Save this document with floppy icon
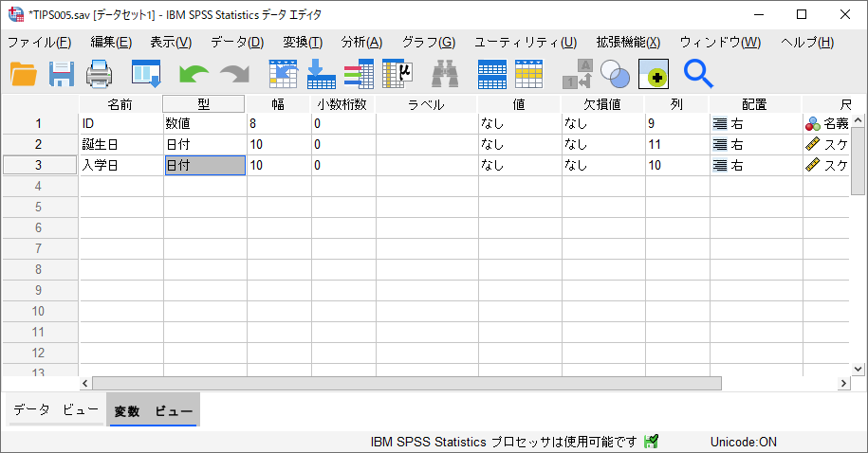Viewport: 868px width, 453px height. (x=62, y=74)
